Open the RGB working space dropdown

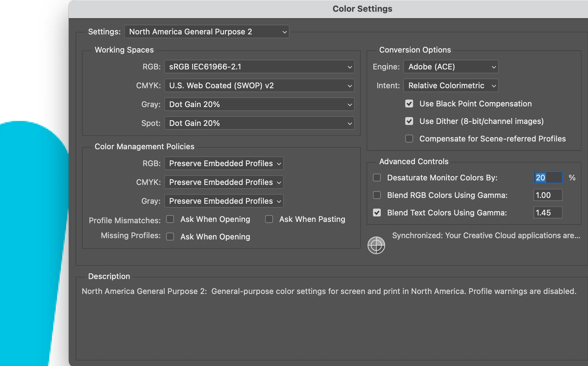pyautogui.click(x=259, y=67)
